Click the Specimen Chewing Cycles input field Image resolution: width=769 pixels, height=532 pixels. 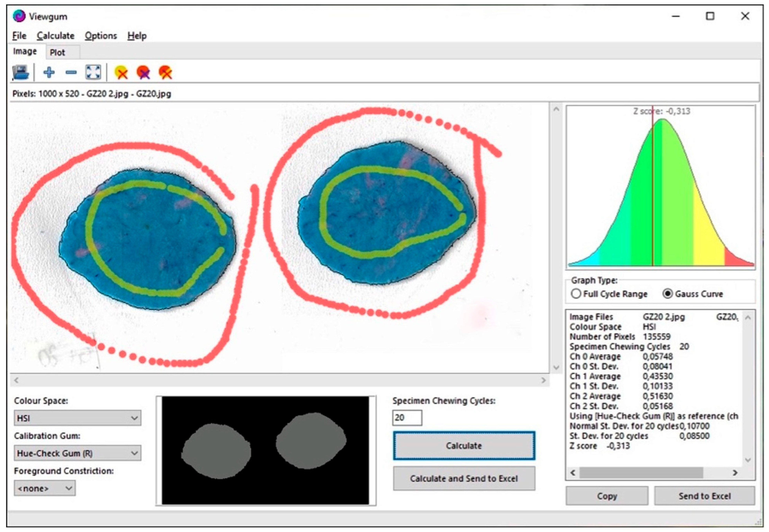click(x=407, y=418)
